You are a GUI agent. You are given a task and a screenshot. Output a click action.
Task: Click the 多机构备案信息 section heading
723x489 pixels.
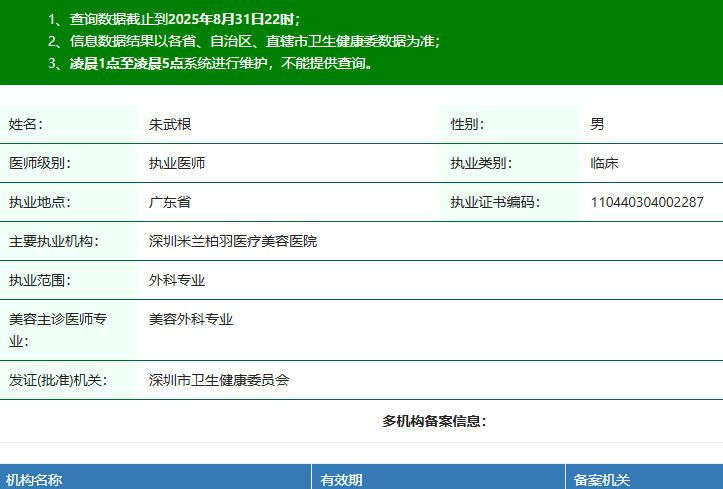coord(434,421)
